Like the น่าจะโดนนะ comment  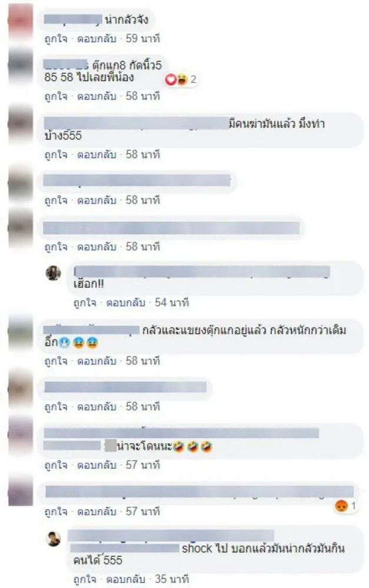[56, 465]
